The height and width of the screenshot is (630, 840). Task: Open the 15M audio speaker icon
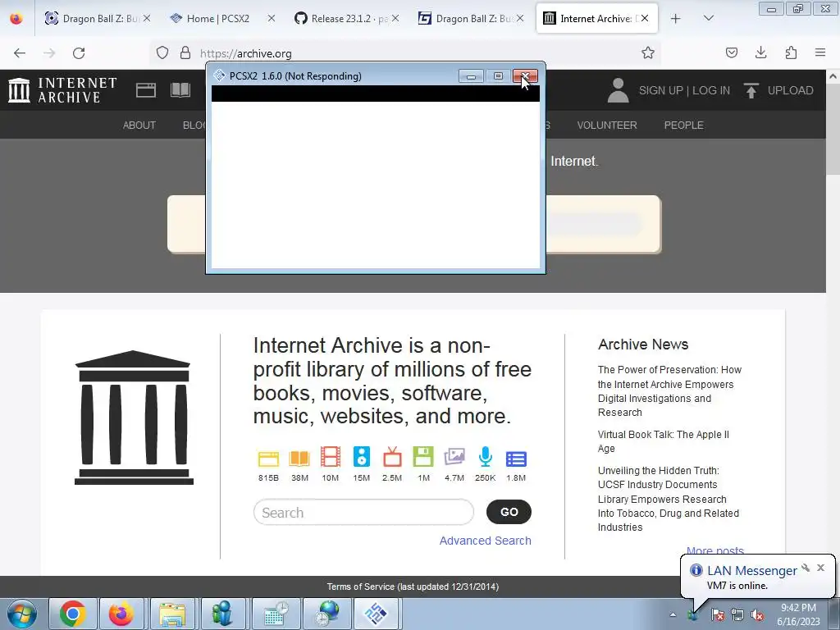point(362,457)
